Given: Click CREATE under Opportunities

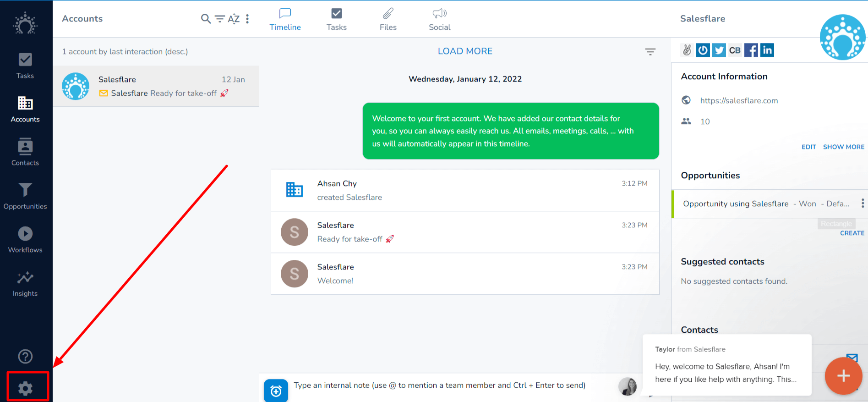Looking at the screenshot, I should [852, 233].
